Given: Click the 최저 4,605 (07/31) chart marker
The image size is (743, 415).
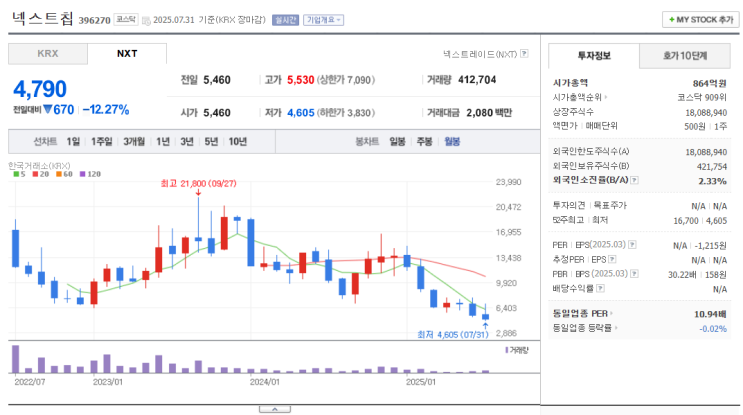Looking at the screenshot, I should pos(453,334).
